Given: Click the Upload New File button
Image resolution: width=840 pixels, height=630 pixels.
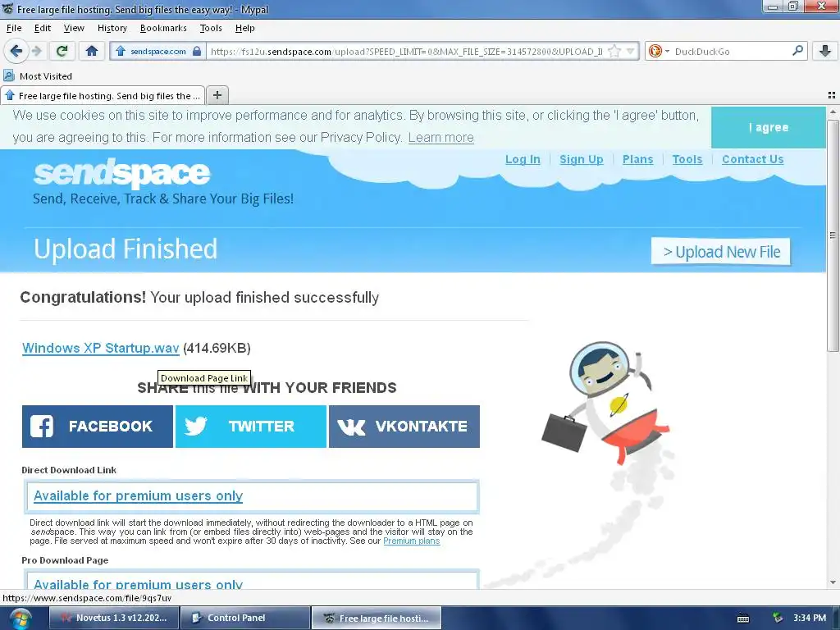Looking at the screenshot, I should click(721, 252).
